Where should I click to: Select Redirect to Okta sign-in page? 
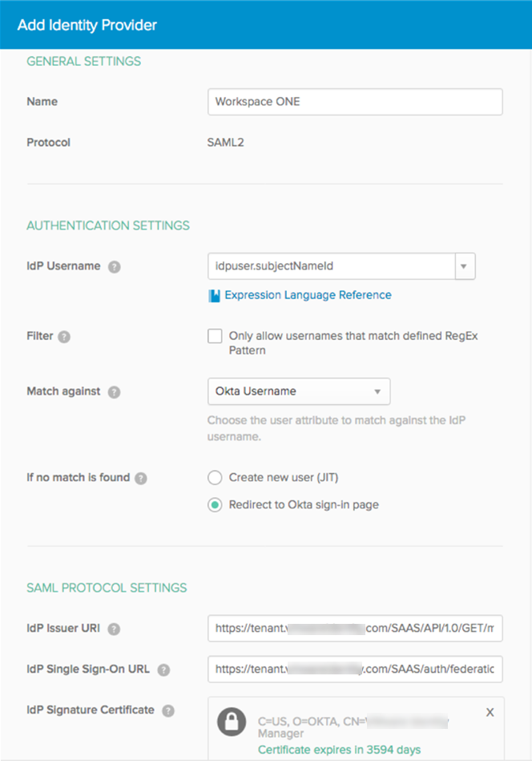[215, 504]
